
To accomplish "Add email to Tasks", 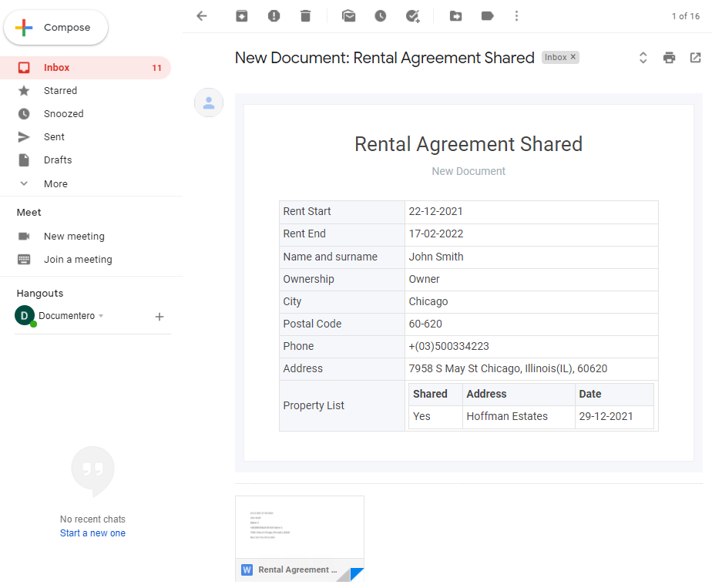I will 412,16.
